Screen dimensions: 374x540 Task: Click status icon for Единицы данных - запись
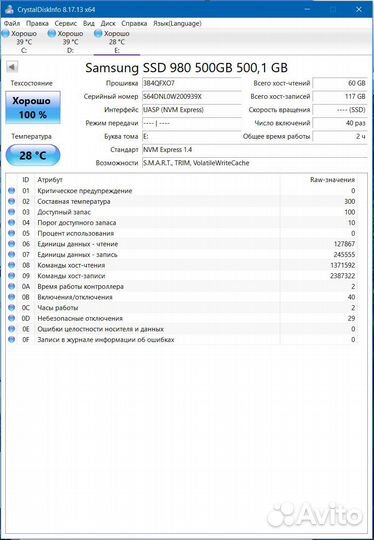pyautogui.click(x=12, y=255)
